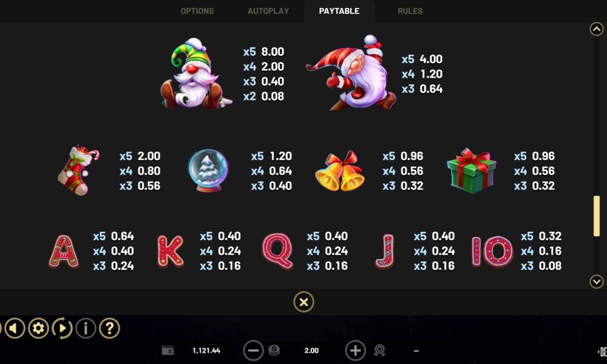Click the wallet balance icon
Screen dimensions: 607x364
coord(168,351)
